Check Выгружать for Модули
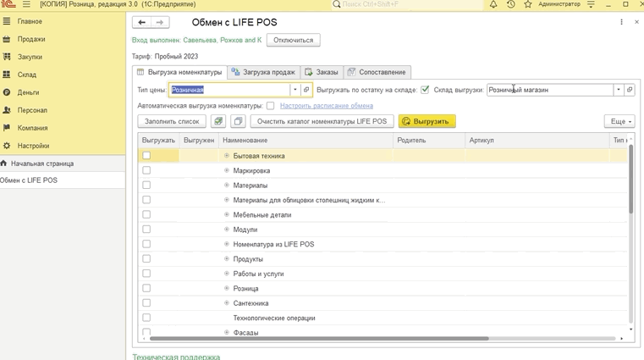The image size is (644, 360). point(146,230)
